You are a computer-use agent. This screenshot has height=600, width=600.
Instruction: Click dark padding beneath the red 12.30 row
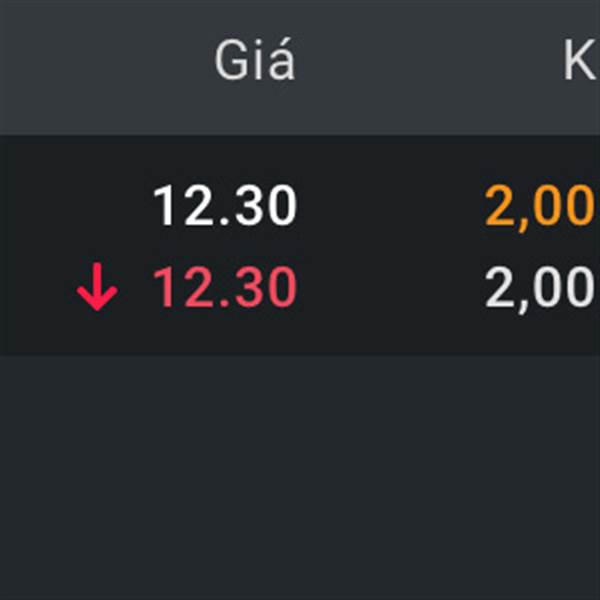pyautogui.click(x=300, y=335)
